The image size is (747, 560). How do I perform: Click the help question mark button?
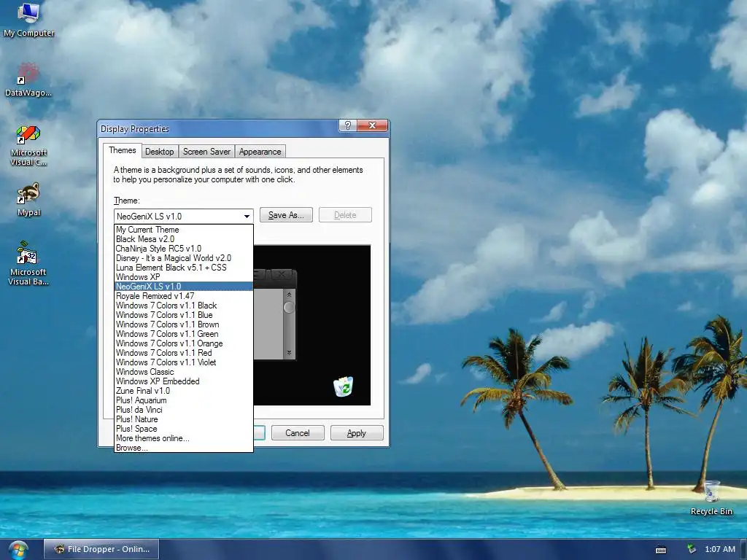click(348, 125)
